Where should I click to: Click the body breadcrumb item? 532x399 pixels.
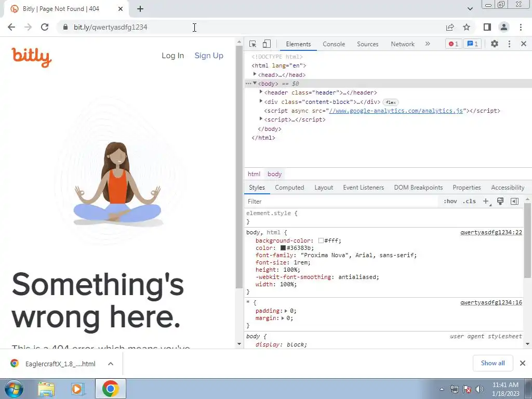tap(274, 174)
